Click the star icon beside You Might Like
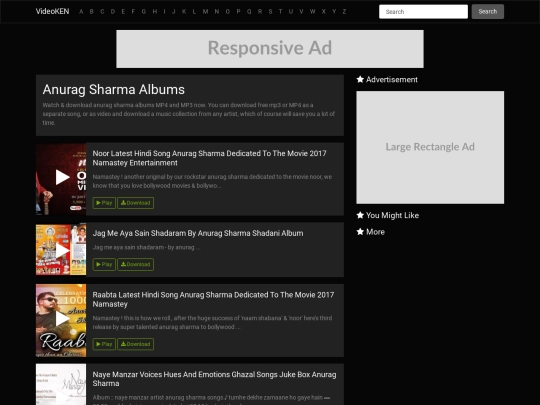540x405 pixels. point(360,215)
